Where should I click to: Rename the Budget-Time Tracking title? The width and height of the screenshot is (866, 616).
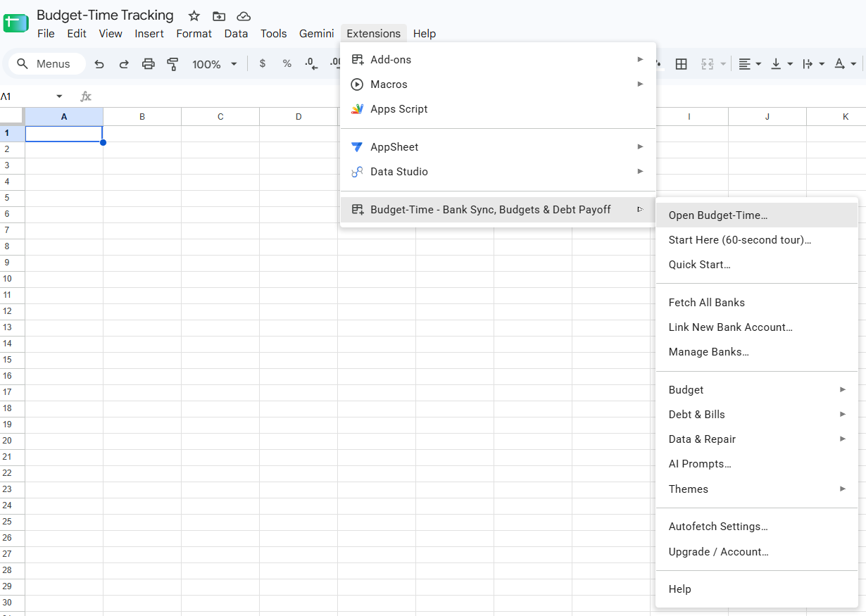point(105,15)
